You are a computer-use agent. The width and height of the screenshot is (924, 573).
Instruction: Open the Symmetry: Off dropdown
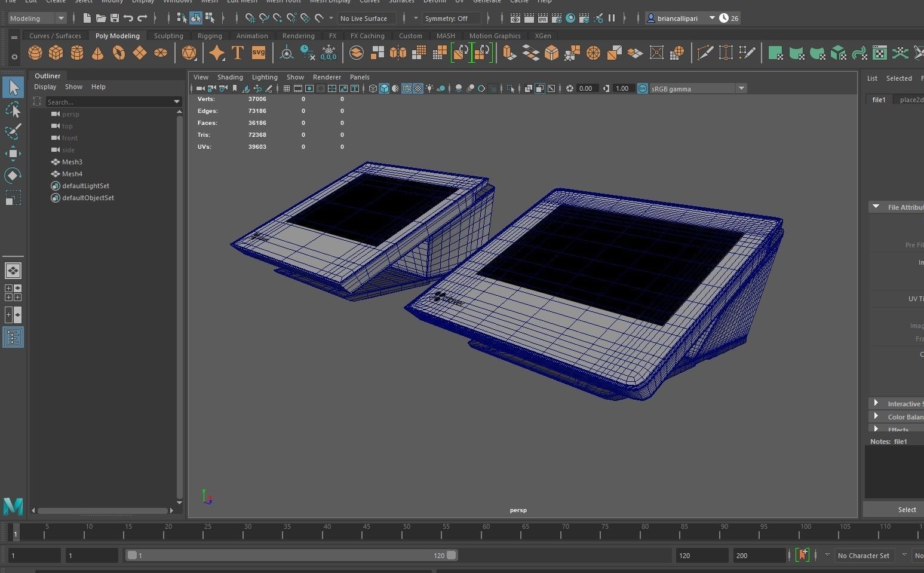452,19
